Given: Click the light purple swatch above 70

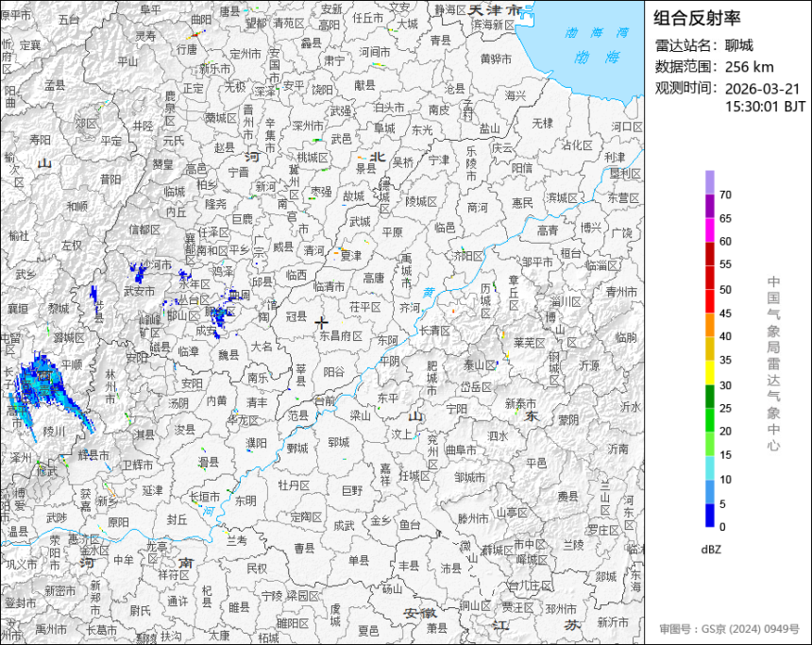Looking at the screenshot, I should (709, 182).
